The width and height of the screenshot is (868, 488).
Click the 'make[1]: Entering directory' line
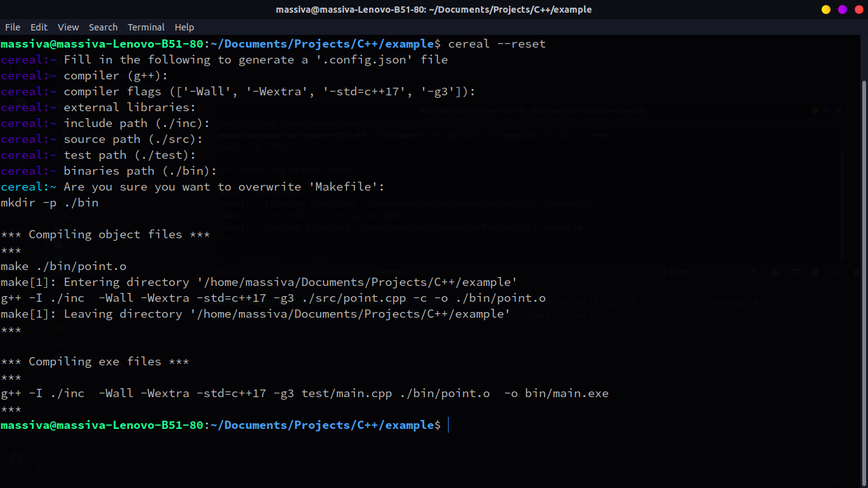pos(259,282)
